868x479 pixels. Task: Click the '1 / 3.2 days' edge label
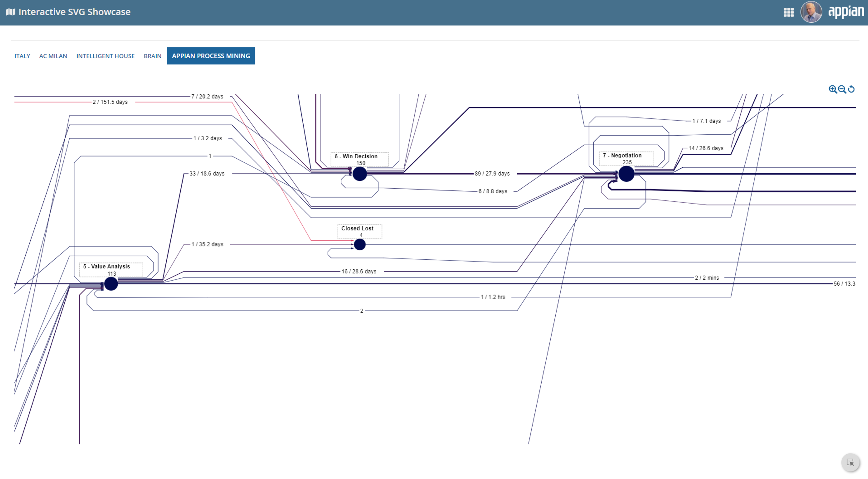(x=208, y=139)
